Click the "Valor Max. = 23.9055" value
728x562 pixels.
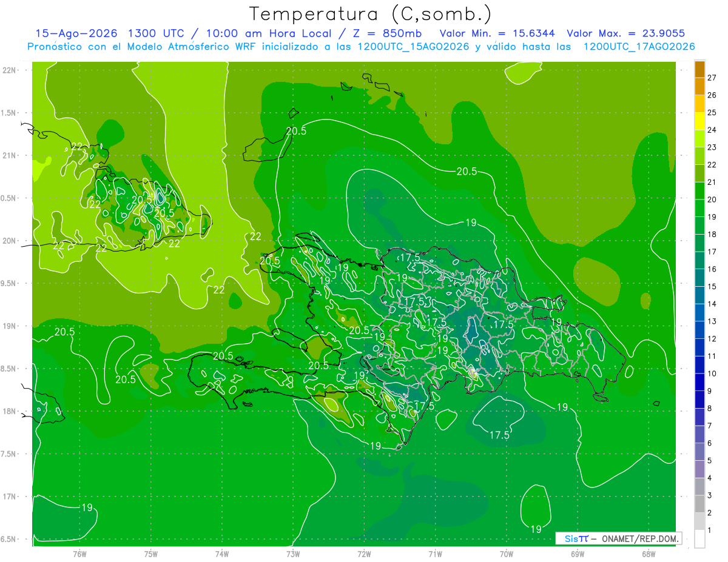click(626, 33)
